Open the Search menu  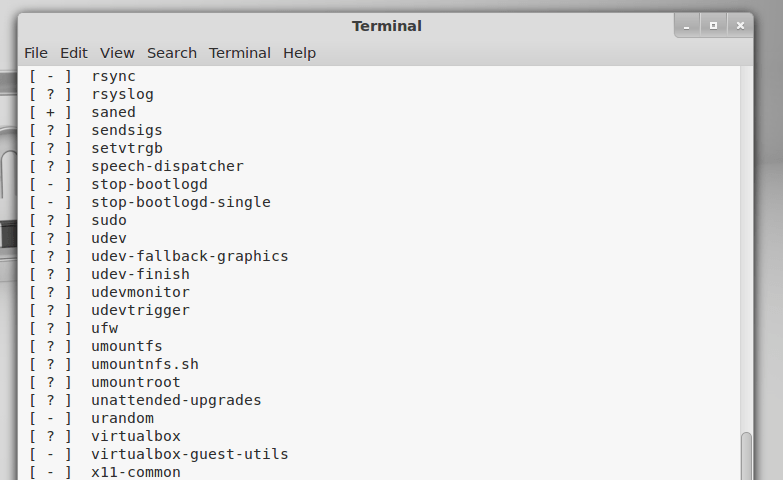(172, 53)
